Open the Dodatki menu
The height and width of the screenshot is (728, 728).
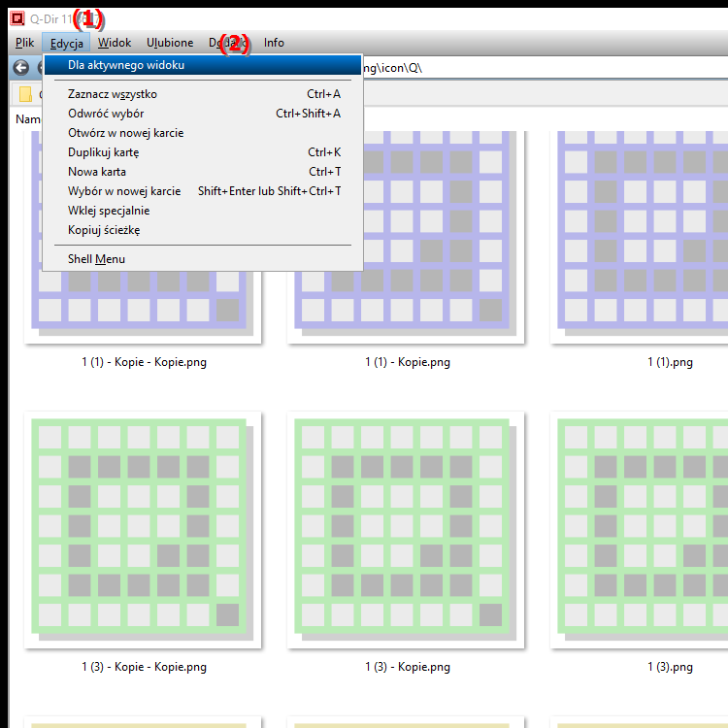(227, 43)
